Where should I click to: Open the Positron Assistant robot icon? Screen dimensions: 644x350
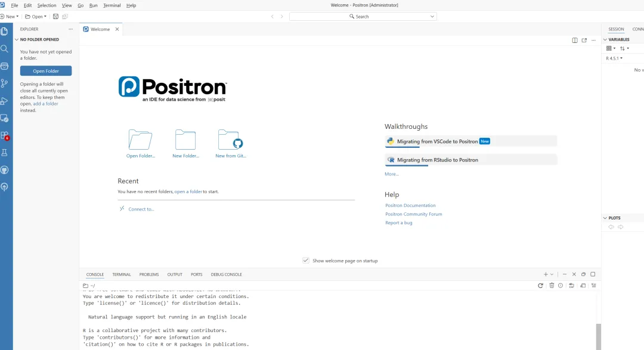tap(5, 66)
